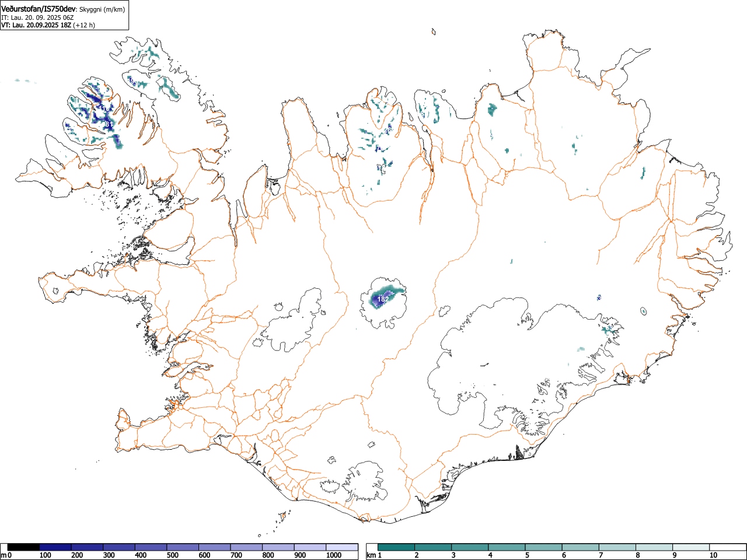Click the 500–600 m legend swatch
This screenshot has height=560, width=747.
click(x=183, y=547)
